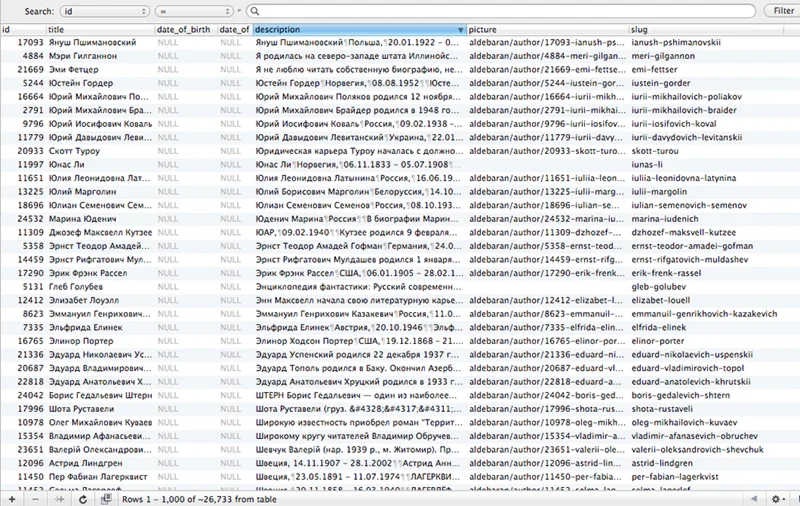Viewport: 800px width, 506px height.
Task: Select title 'Шота Руставели'
Action: coord(82,409)
